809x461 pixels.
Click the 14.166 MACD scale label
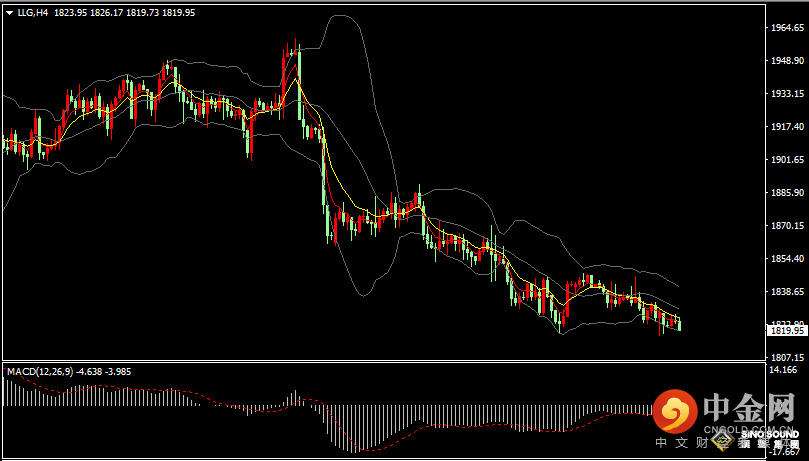[784, 371]
